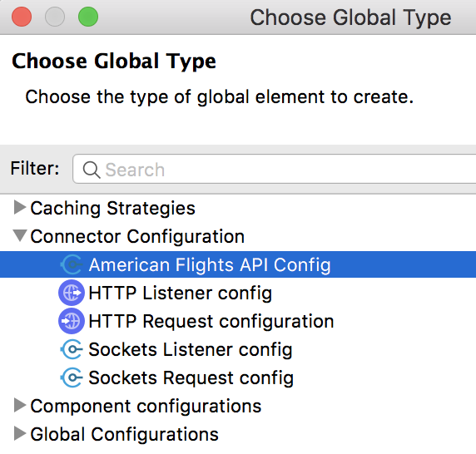476x454 pixels.
Task: Close the dialog with the red button
Action: tap(22, 17)
